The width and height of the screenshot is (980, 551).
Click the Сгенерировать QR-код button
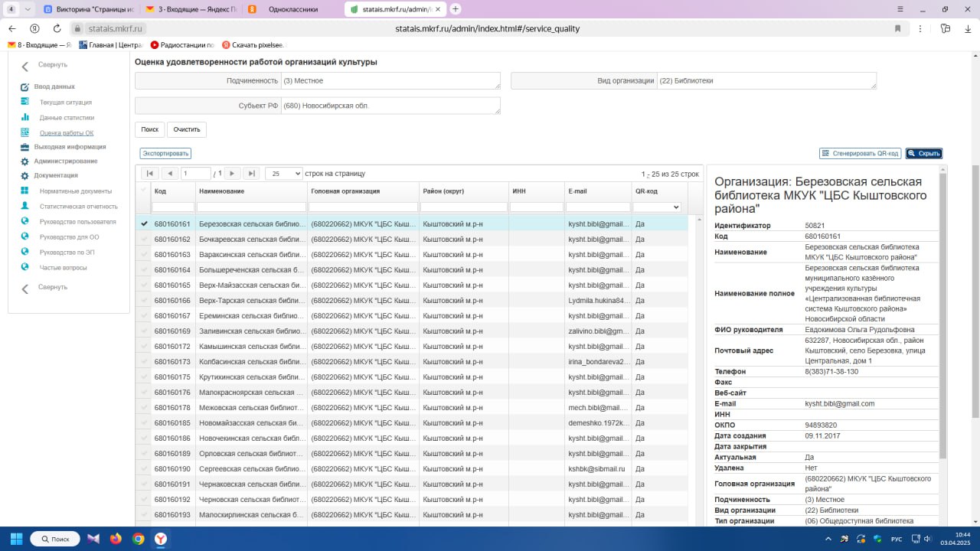(x=860, y=154)
